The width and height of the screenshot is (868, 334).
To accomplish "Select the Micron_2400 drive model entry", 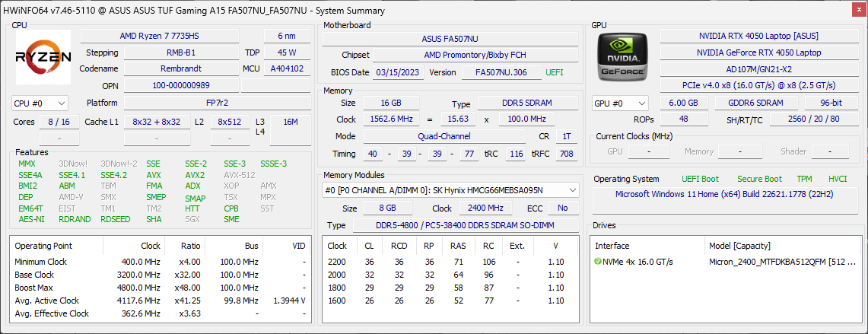I will tap(781, 262).
